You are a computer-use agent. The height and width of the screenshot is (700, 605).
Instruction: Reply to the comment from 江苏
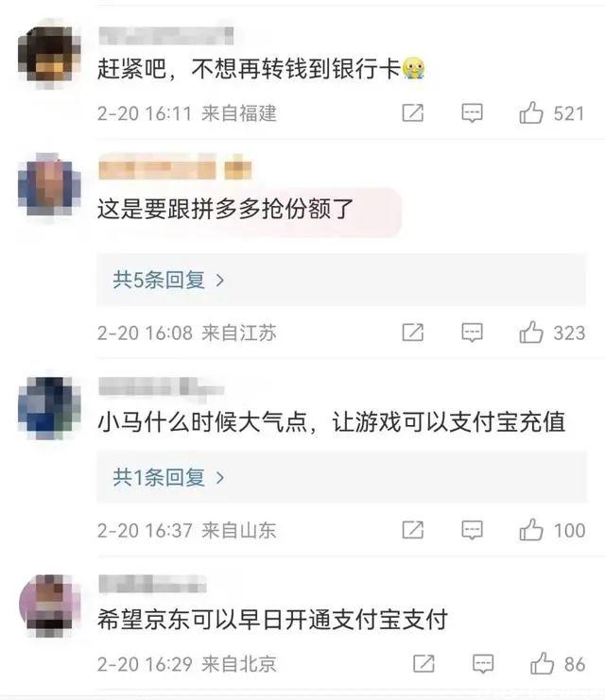tap(472, 333)
